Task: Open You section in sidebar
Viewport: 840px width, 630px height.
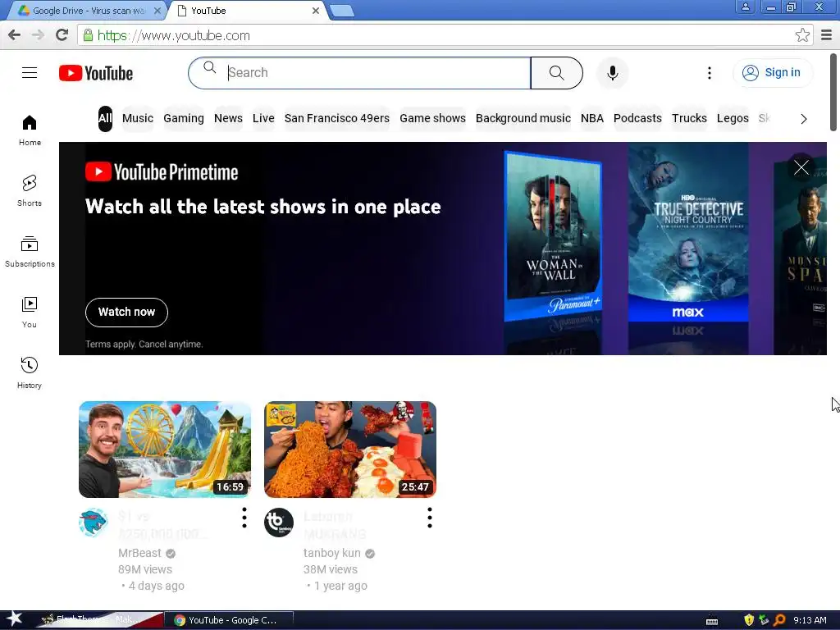Action: coord(30,313)
